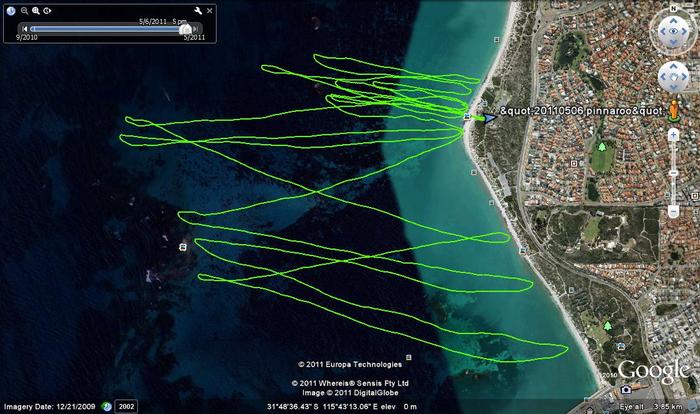Click the 2002 historical imagery year button

[127, 407]
